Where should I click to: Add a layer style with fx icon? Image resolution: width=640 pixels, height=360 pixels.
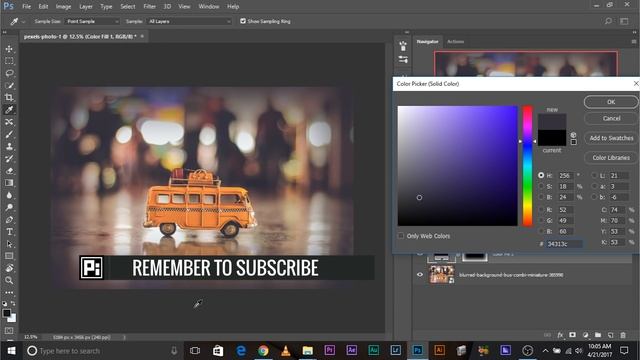(x=560, y=335)
